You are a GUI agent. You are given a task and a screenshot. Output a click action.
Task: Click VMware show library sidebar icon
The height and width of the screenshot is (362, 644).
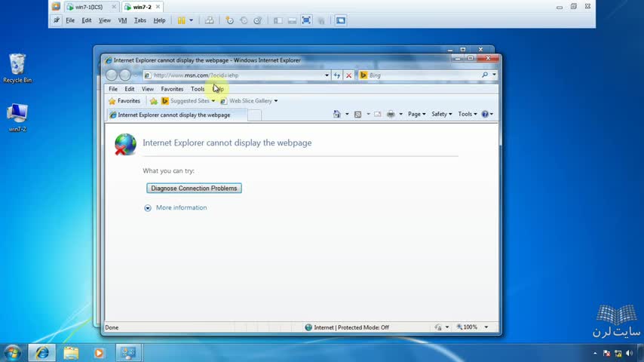point(278,20)
